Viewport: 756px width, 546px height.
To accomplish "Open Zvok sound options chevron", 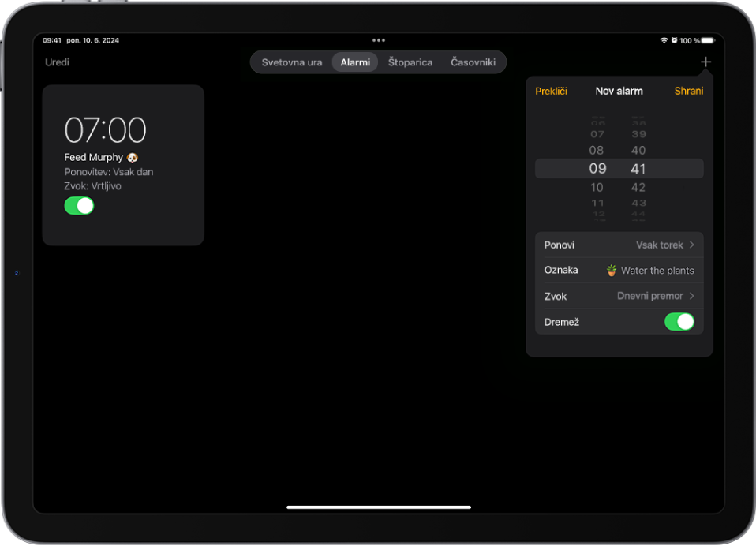I will tap(691, 296).
